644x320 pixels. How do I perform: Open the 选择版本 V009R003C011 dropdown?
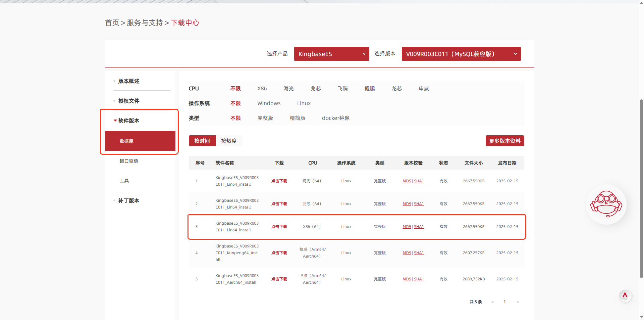click(x=461, y=54)
